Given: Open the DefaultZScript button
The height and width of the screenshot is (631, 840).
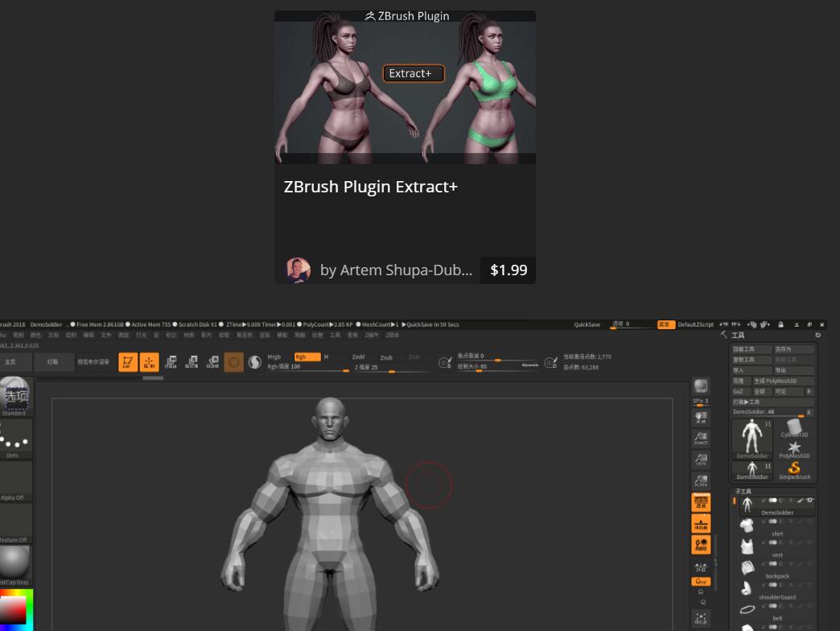Looking at the screenshot, I should click(x=695, y=324).
